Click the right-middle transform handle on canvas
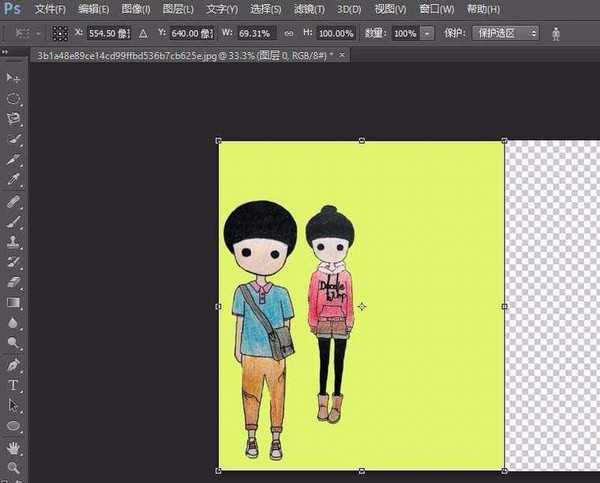 pyautogui.click(x=504, y=306)
